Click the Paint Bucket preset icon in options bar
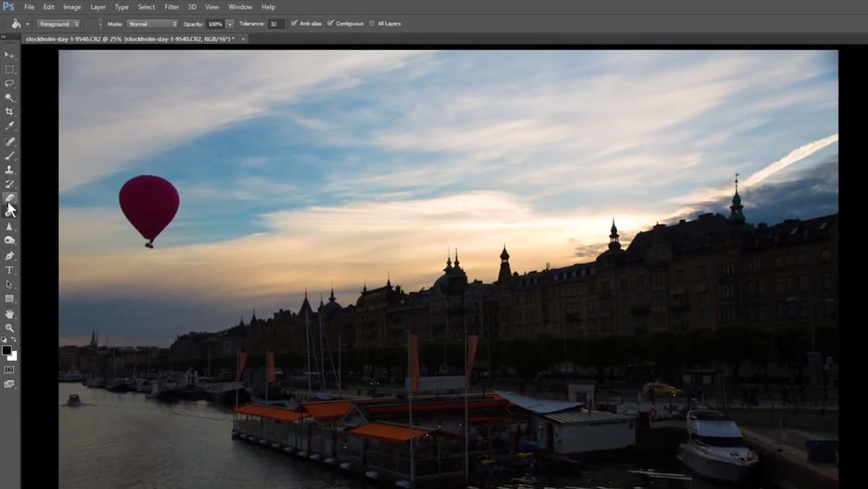Viewport: 868px width, 489px height. (16, 24)
